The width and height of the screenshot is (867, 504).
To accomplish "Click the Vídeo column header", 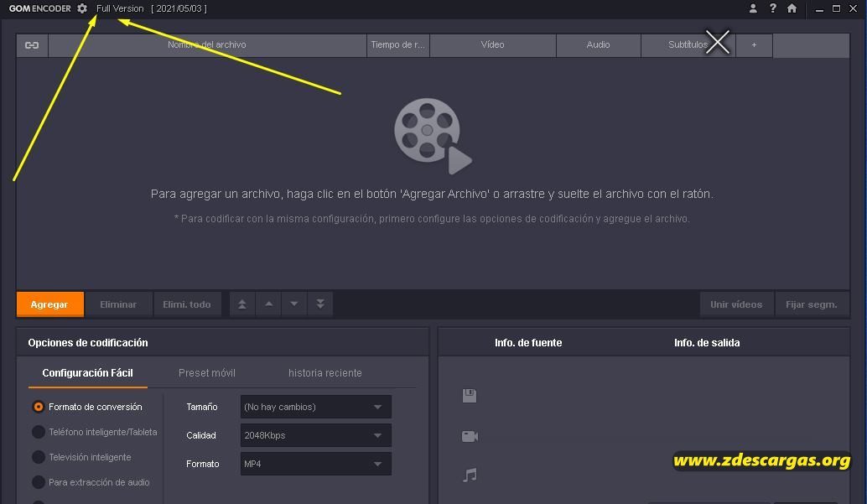I will (493, 44).
